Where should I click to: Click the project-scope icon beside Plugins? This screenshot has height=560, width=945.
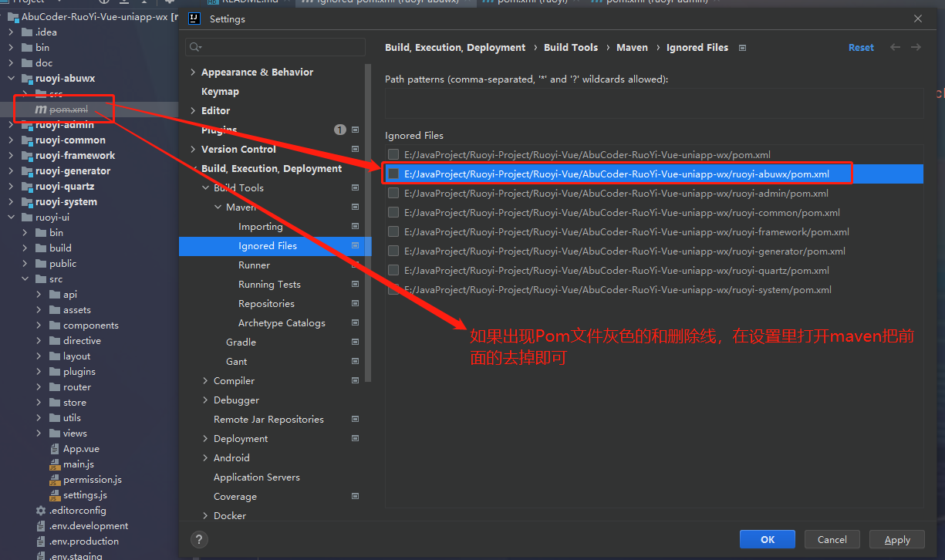pyautogui.click(x=356, y=130)
